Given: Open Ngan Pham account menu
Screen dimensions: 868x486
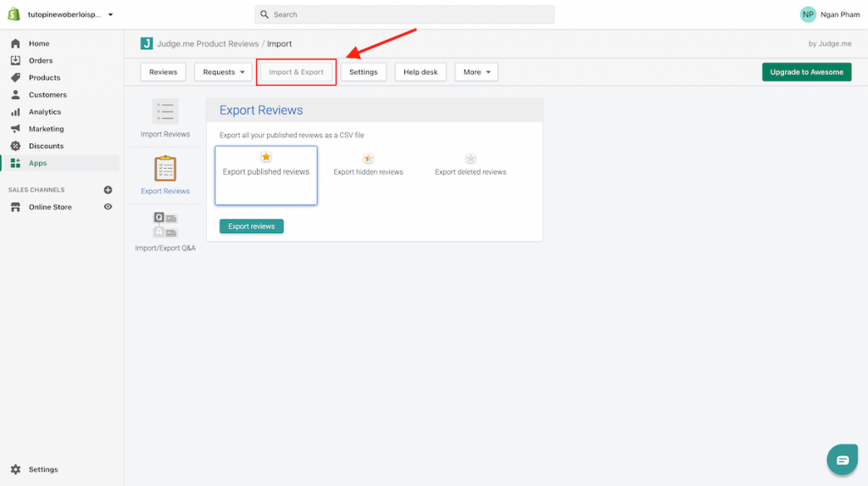Looking at the screenshot, I should coord(840,14).
